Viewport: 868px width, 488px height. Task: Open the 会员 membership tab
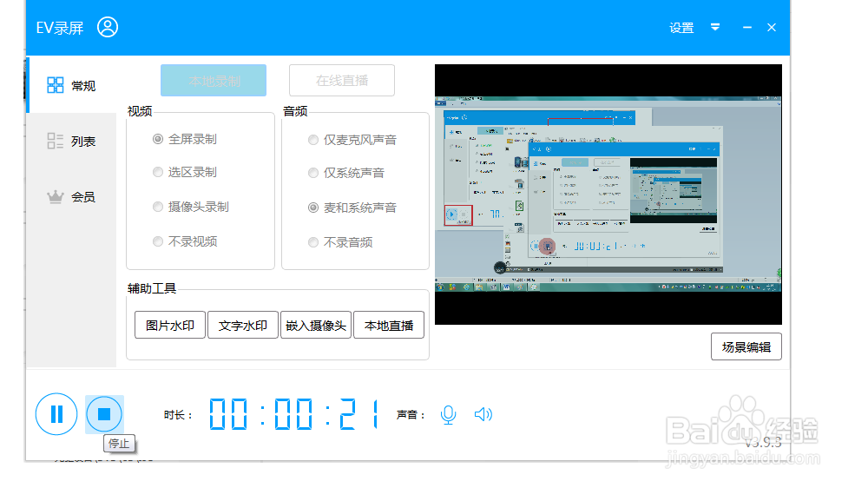[71, 196]
